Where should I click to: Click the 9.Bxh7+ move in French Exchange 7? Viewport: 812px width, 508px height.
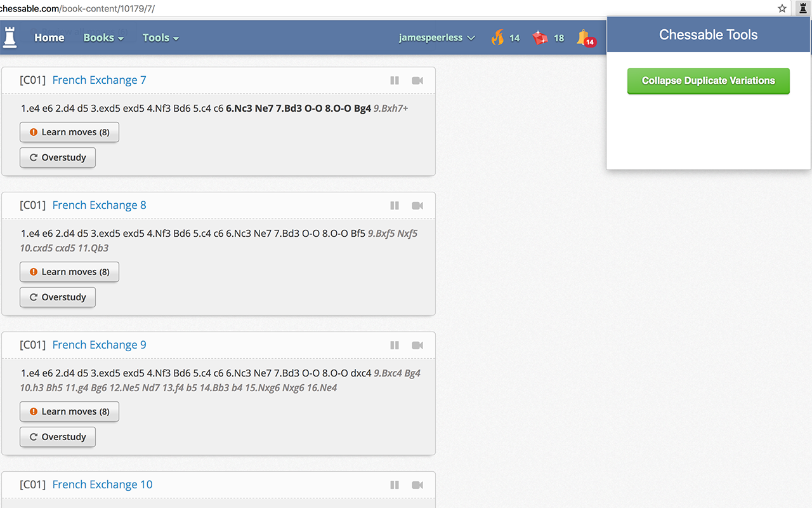391,109
